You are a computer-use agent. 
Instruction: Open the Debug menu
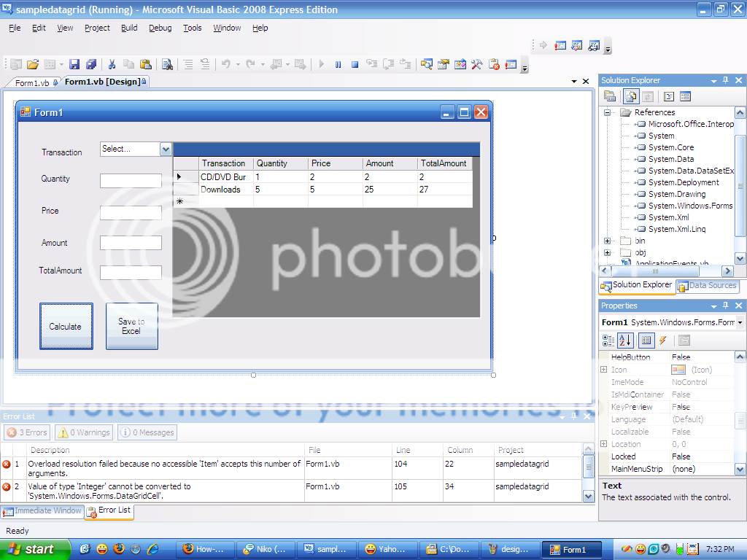[160, 28]
